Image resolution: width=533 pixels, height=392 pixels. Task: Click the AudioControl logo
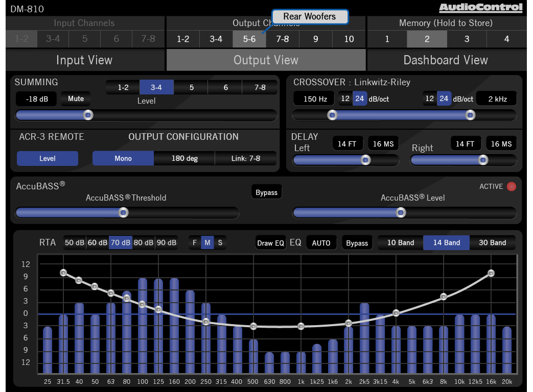(480, 8)
